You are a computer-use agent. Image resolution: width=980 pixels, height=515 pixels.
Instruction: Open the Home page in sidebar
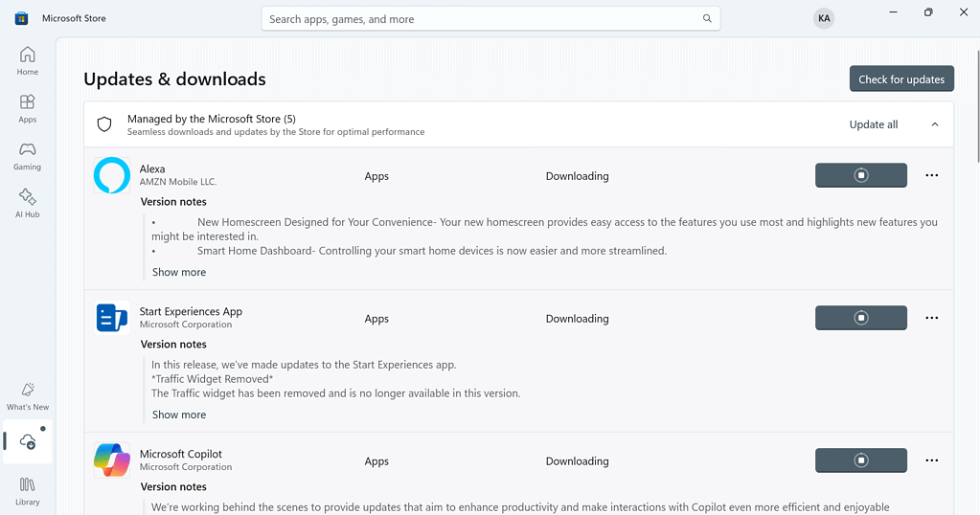tap(27, 61)
